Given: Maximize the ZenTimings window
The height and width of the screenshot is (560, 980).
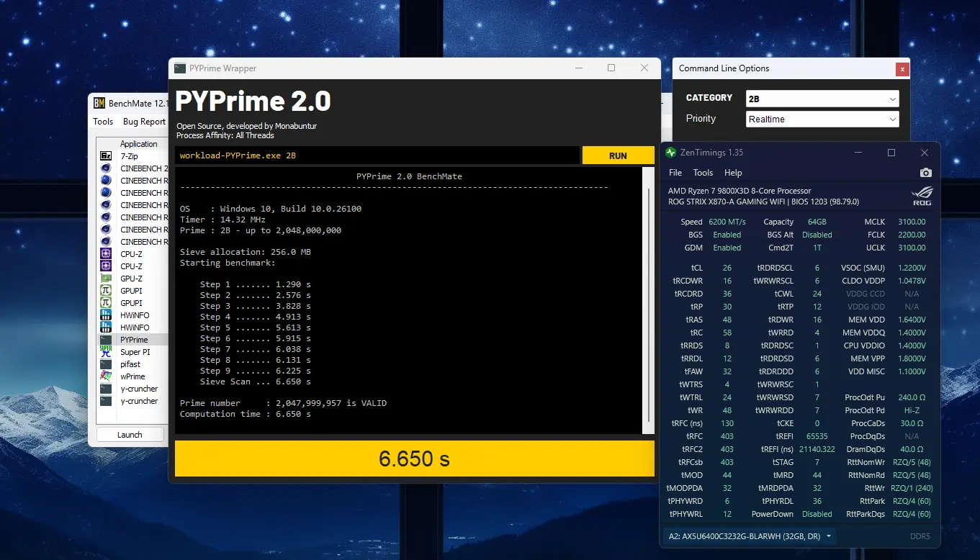Looking at the screenshot, I should pyautogui.click(x=891, y=153).
